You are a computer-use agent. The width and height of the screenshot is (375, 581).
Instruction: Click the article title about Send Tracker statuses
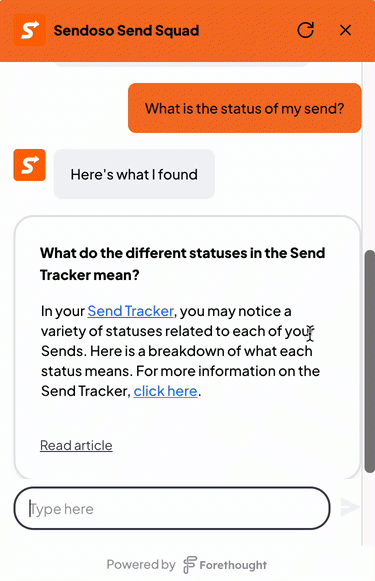click(x=183, y=264)
